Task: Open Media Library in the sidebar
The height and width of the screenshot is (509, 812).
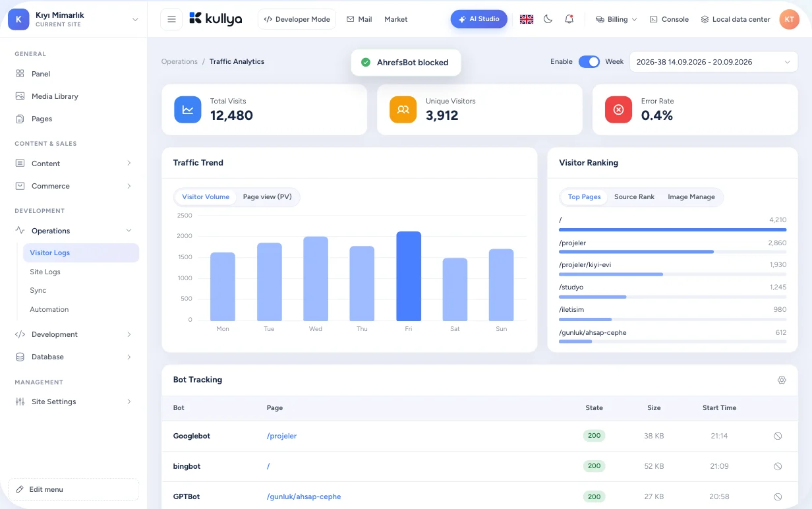Action: coord(73,96)
